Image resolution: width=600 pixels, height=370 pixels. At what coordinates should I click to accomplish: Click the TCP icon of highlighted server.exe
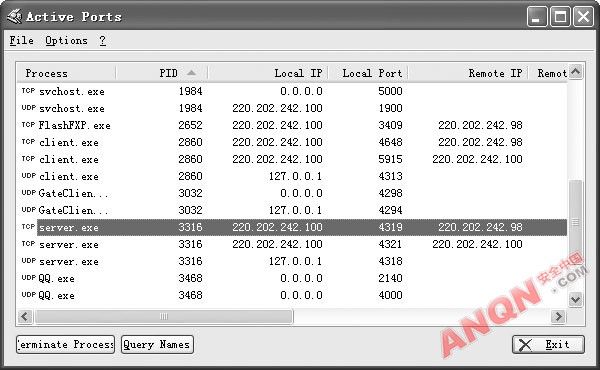[x=28, y=227]
